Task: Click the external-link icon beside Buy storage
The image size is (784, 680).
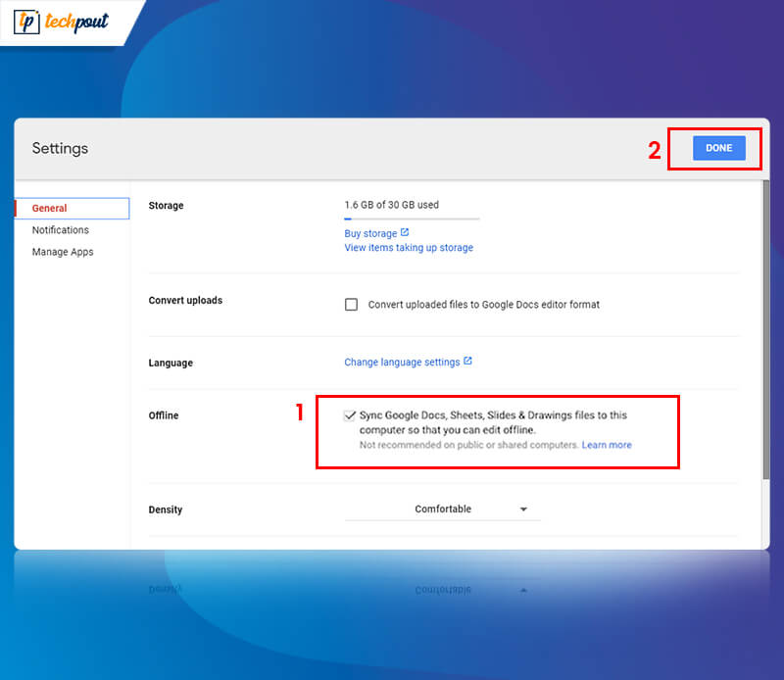Action: [x=405, y=232]
